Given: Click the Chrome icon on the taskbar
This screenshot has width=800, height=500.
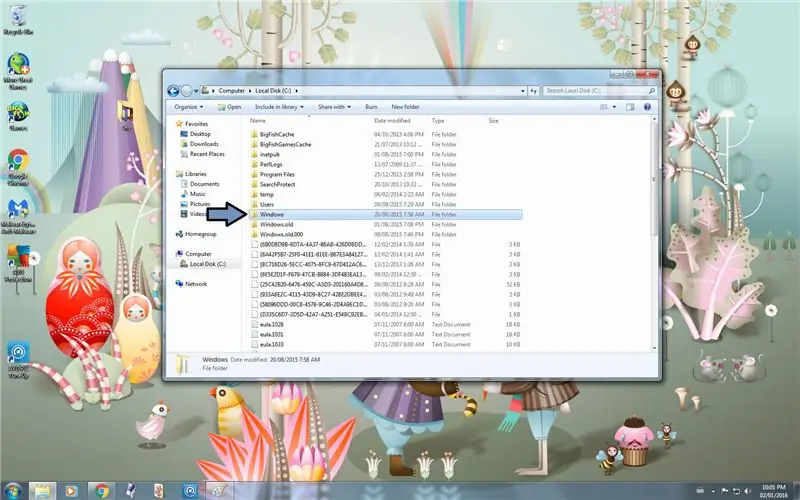Looking at the screenshot, I should (102, 491).
